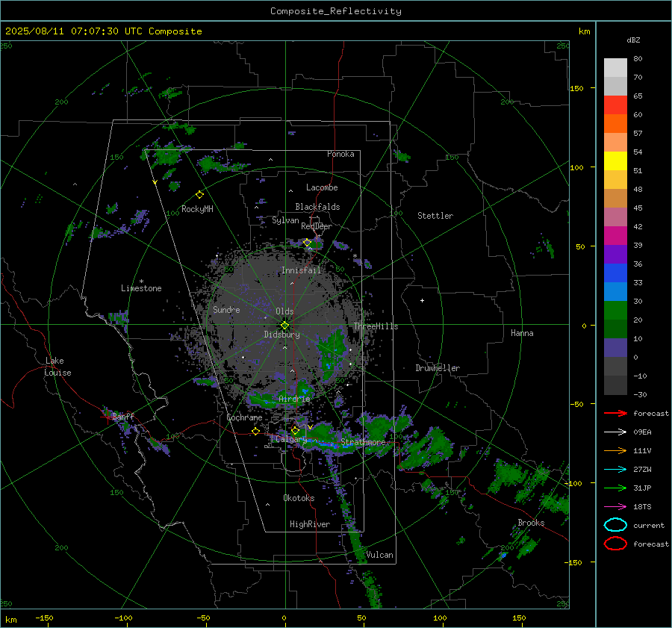Click the Composite_Reflectivity title
672x628 pixels.
[335, 11]
